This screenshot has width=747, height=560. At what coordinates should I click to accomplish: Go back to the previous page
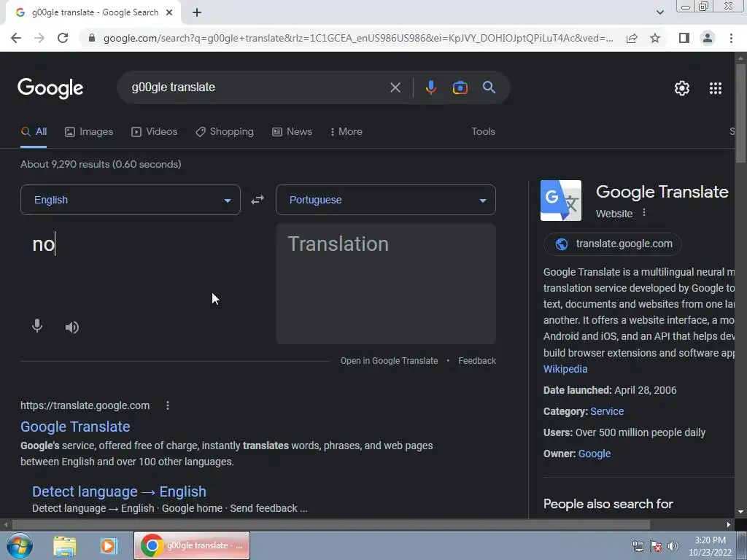click(x=16, y=38)
